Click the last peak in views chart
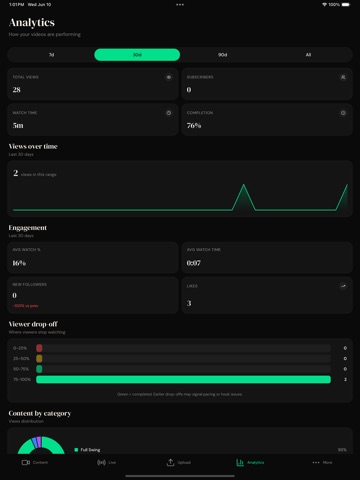 click(347, 186)
